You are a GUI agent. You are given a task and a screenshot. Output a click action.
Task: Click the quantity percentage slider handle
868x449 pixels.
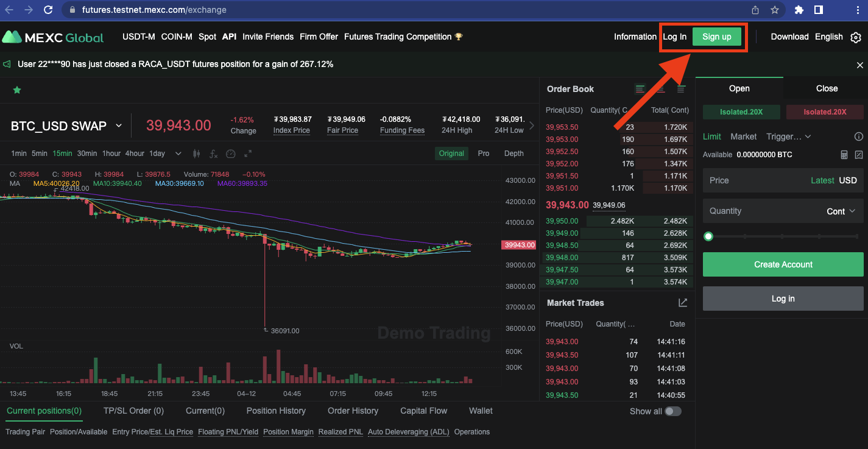pyautogui.click(x=708, y=236)
